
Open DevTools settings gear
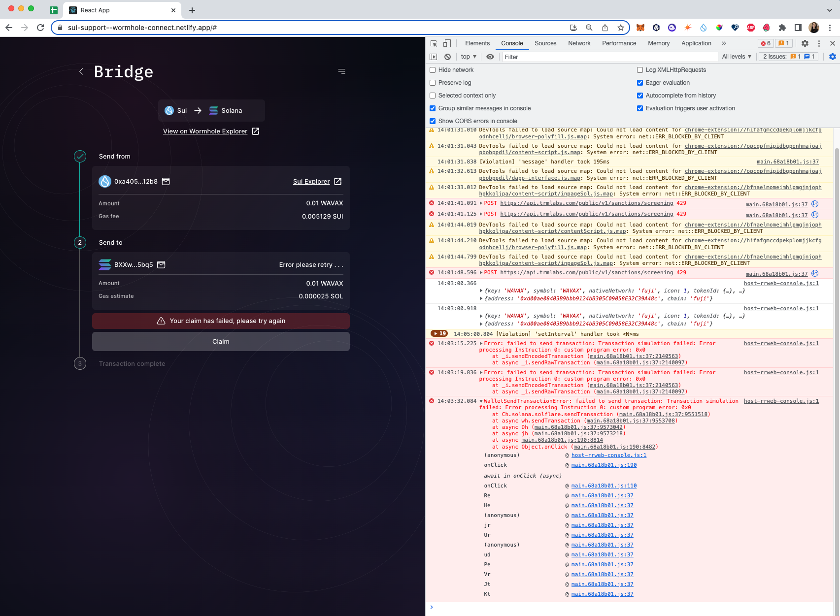[805, 43]
